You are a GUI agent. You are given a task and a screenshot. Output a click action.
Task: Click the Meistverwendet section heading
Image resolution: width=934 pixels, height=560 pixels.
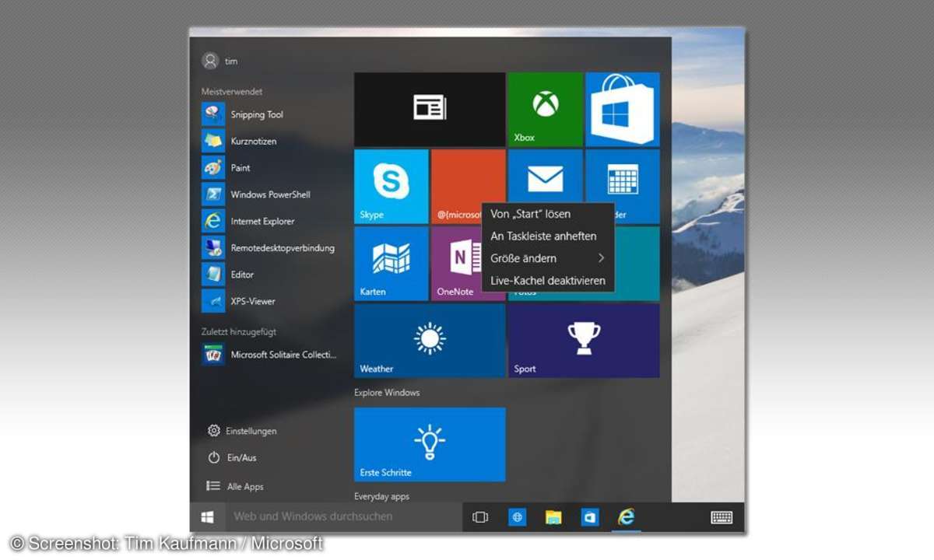232,92
